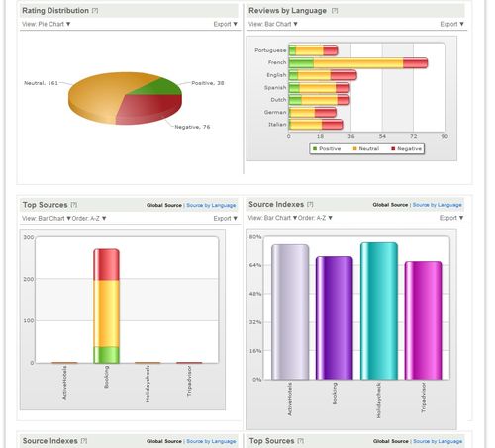Switch upper Source Indexes to Source by Language
Image resolution: width=495 pixels, height=448 pixels.
[438, 205]
